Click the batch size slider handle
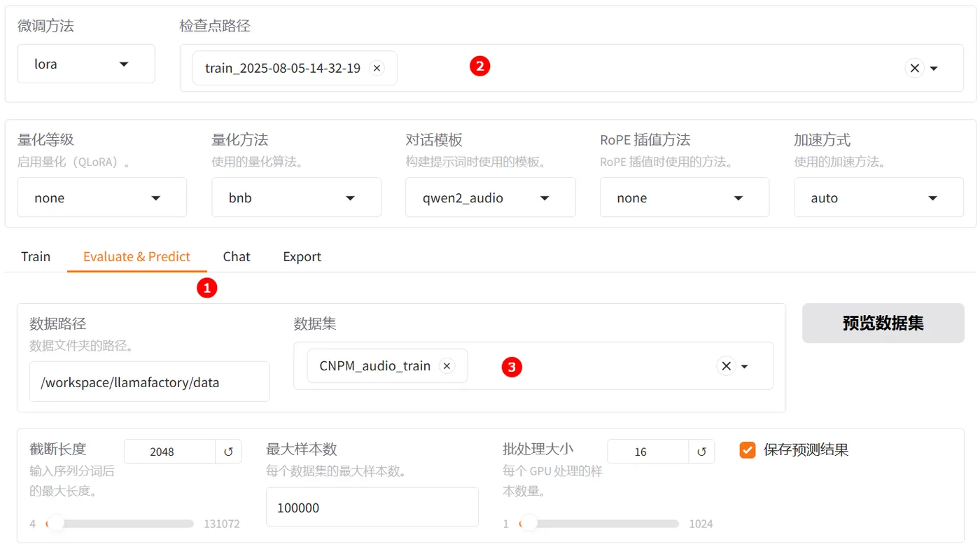Screen dimensions: 980x551 point(529,523)
